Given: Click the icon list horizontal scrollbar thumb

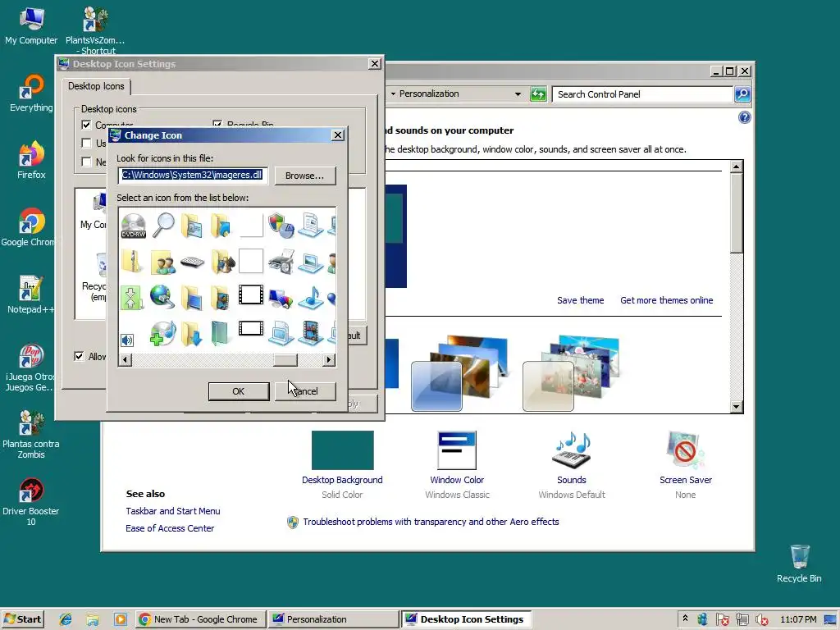Looking at the screenshot, I should coord(285,360).
